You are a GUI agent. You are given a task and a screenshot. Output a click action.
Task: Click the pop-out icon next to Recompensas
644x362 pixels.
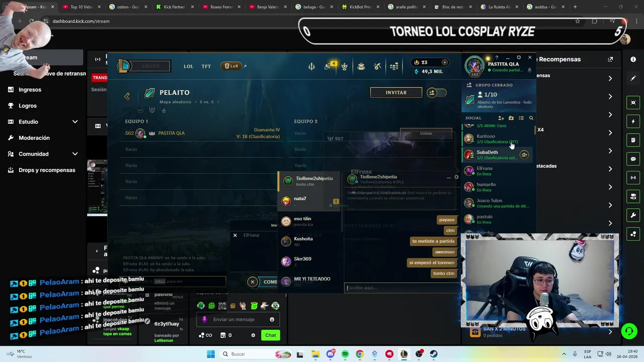click(x=610, y=59)
